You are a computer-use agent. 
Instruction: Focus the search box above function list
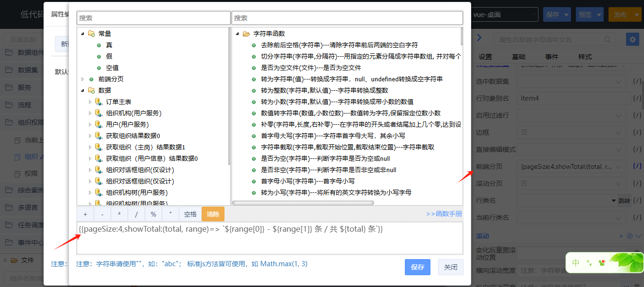coord(347,18)
